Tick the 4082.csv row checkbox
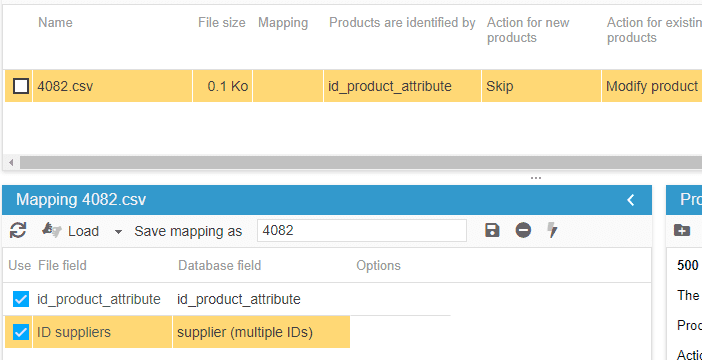Screen dimensions: 702x360 click(x=21, y=86)
